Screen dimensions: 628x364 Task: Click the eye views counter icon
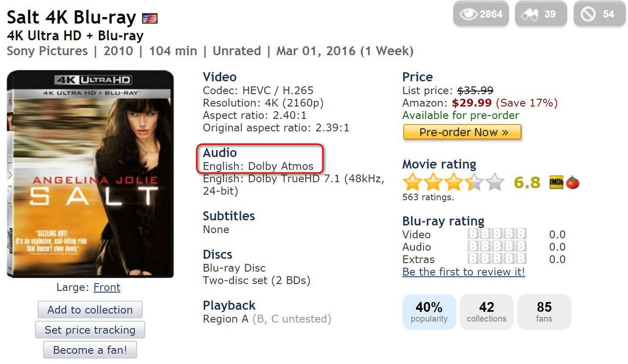[x=469, y=14]
